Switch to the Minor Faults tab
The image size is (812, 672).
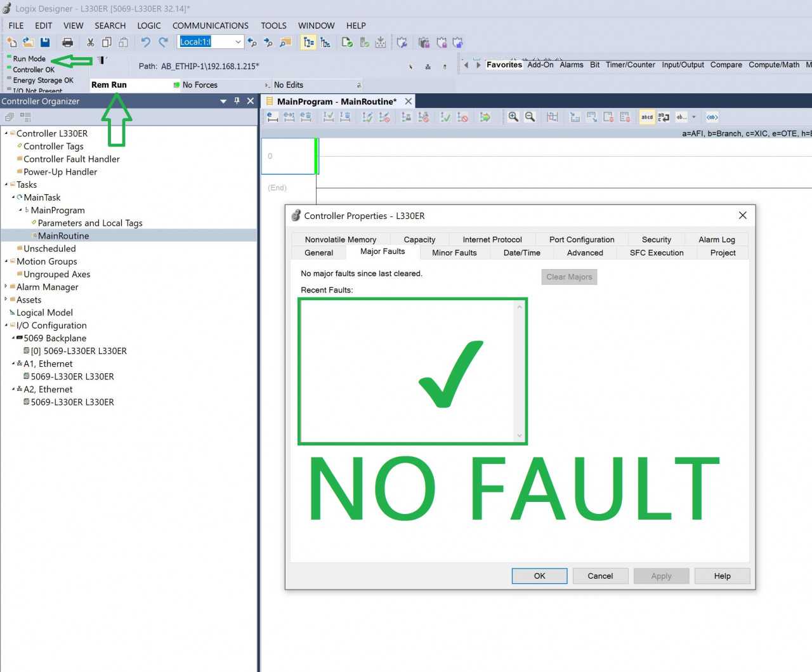click(x=454, y=253)
